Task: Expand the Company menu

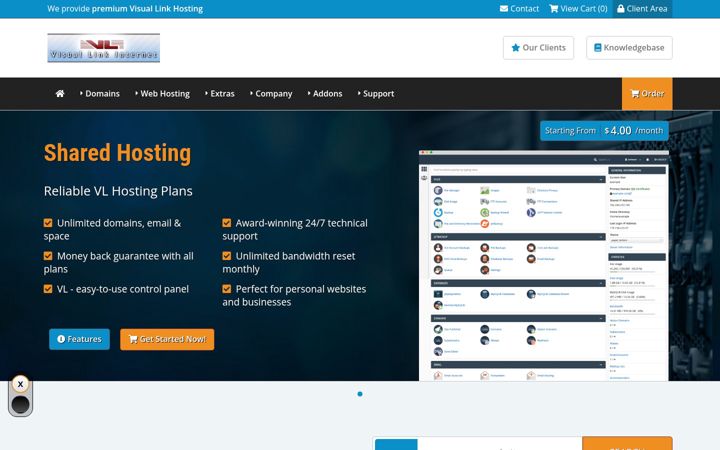Action: [271, 94]
